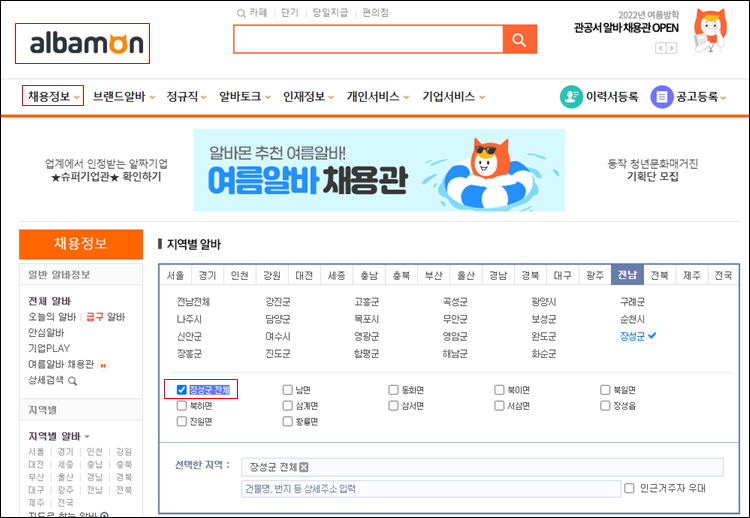Check the 황룡면 checkbox
This screenshot has width=750, height=518.
click(287, 421)
